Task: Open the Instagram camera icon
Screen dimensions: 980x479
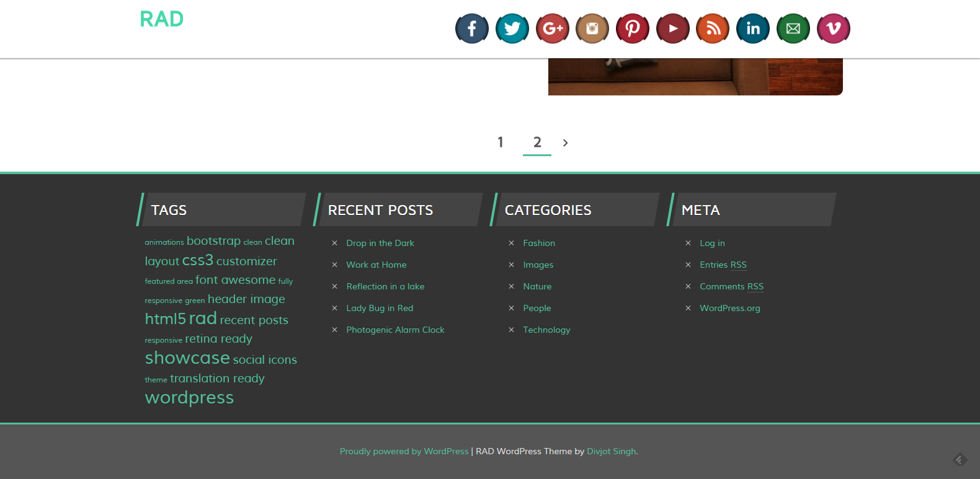Action: tap(592, 29)
